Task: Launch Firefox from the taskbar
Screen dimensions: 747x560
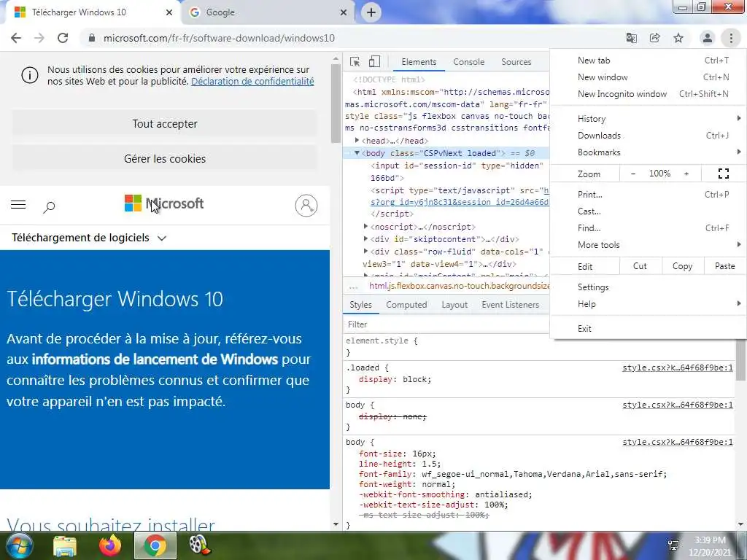Action: coord(110,545)
